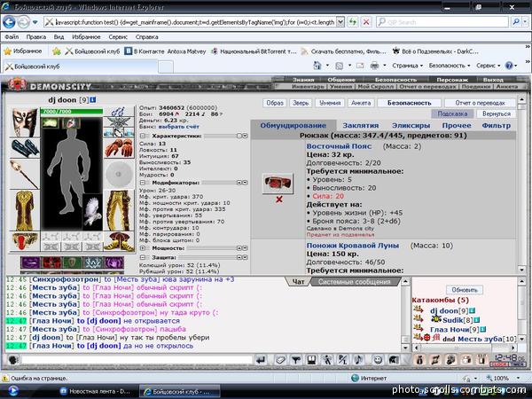Click the green 7000/7000 health bar
This screenshot has width=532, height=399.
click(x=71, y=112)
